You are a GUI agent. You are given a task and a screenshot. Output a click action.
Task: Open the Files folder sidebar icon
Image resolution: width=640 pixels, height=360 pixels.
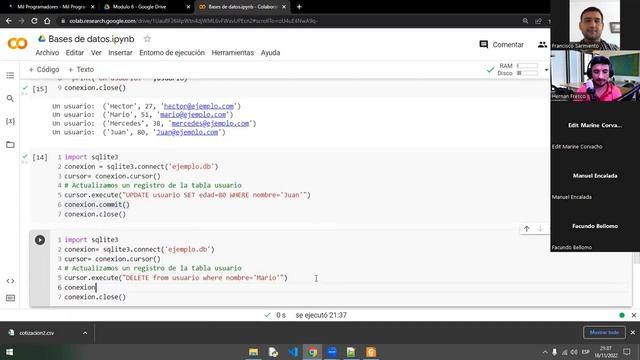pos(10,144)
